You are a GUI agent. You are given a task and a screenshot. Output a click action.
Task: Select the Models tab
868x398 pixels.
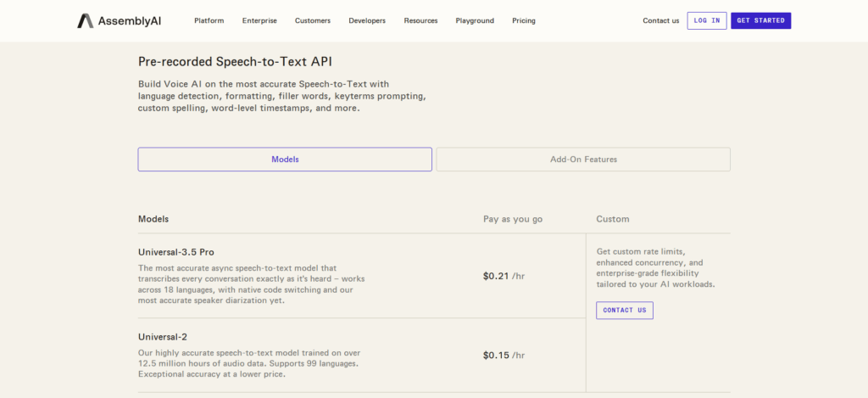285,159
